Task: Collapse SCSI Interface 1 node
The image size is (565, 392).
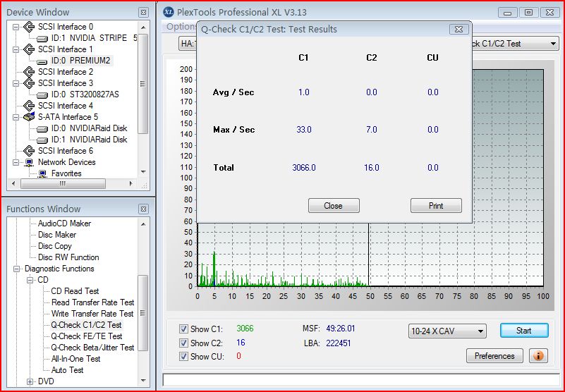Action: pos(16,50)
